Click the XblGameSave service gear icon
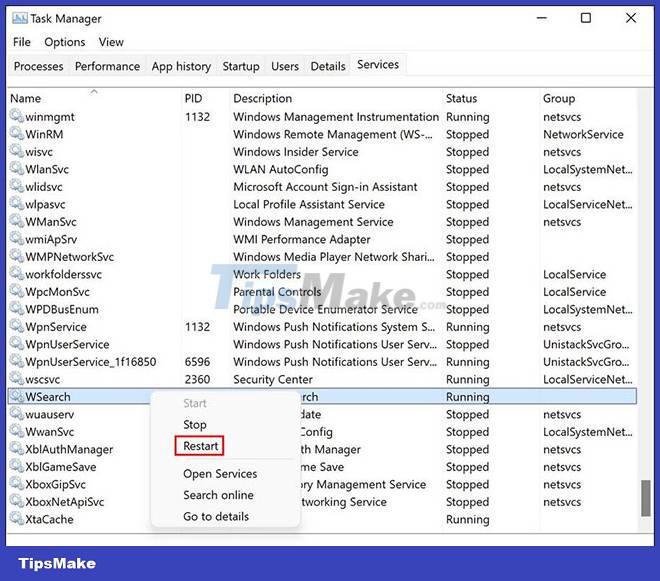 coord(17,466)
